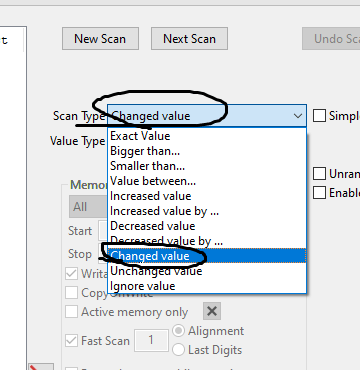Viewport: 360px width, 370px height.
Task: Toggle the Simple values checkbox
Action: click(319, 116)
